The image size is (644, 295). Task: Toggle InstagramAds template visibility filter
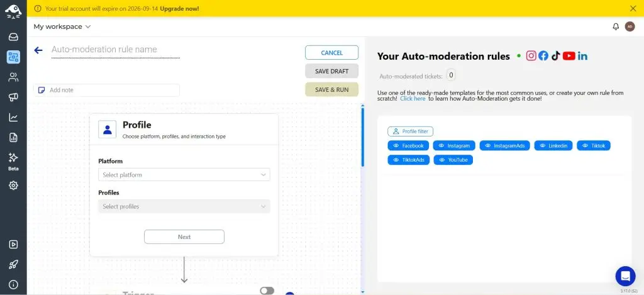pos(505,146)
